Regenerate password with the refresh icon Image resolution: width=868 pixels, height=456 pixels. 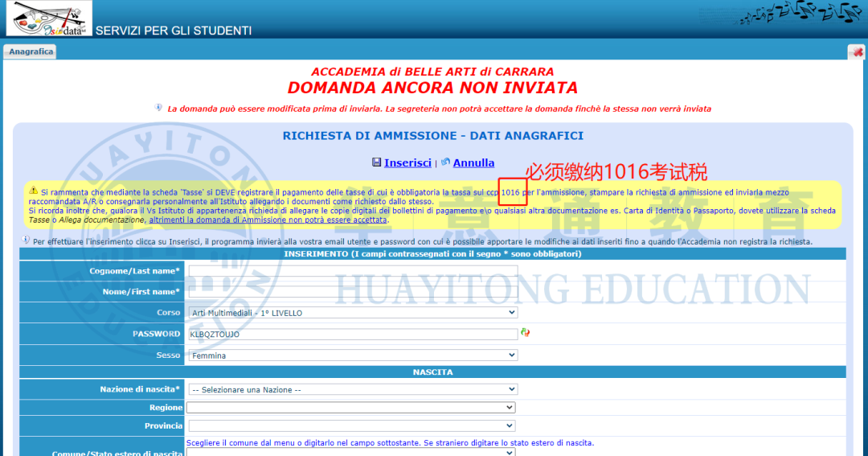pos(525,332)
